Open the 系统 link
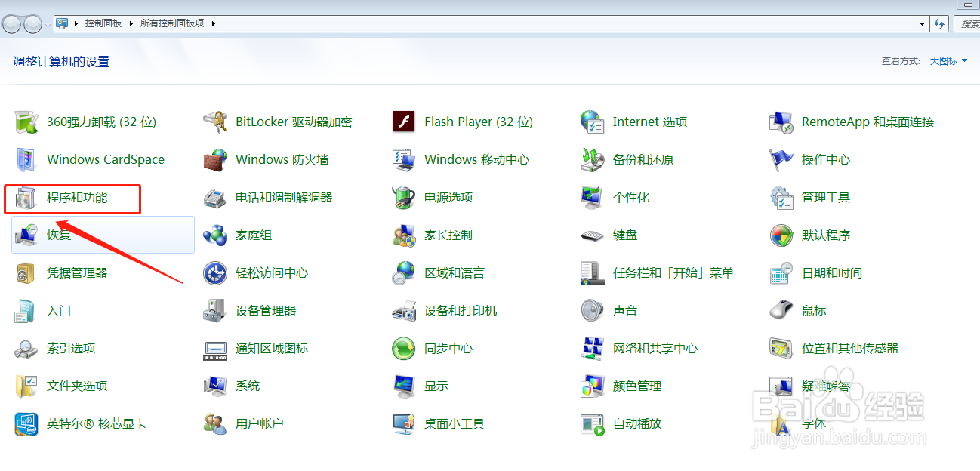 coord(248,386)
